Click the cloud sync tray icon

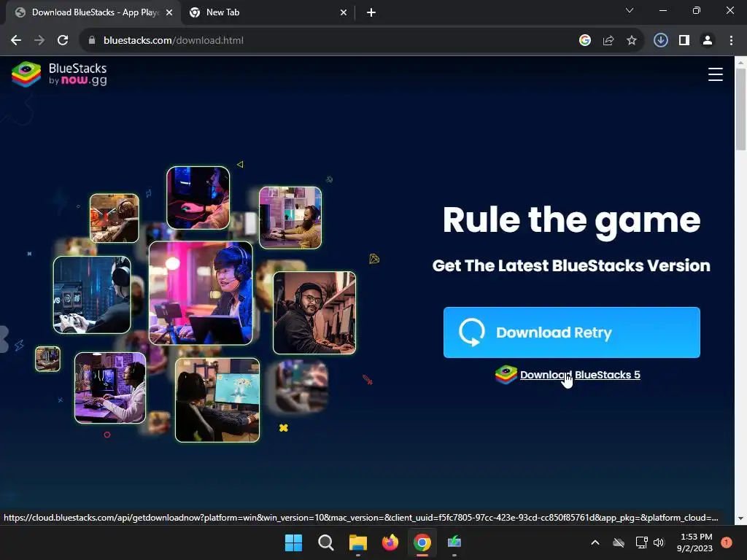[x=619, y=542]
